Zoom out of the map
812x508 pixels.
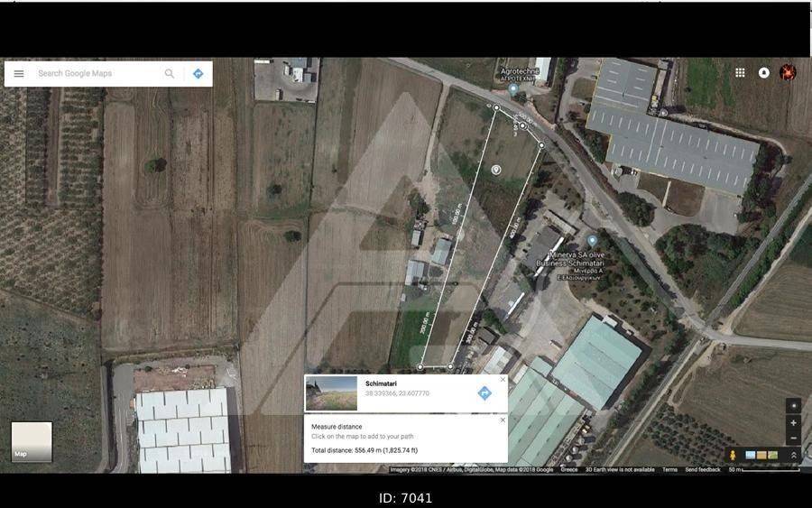[793, 439]
